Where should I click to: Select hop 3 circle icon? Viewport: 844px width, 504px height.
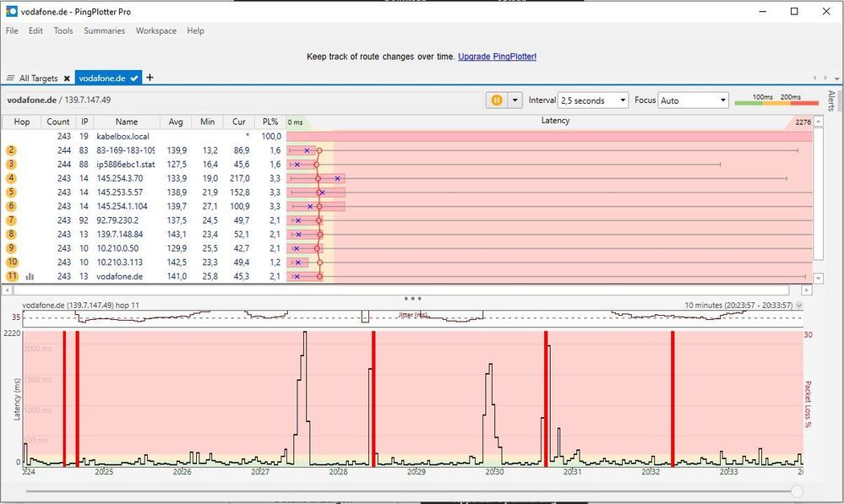pyautogui.click(x=11, y=164)
